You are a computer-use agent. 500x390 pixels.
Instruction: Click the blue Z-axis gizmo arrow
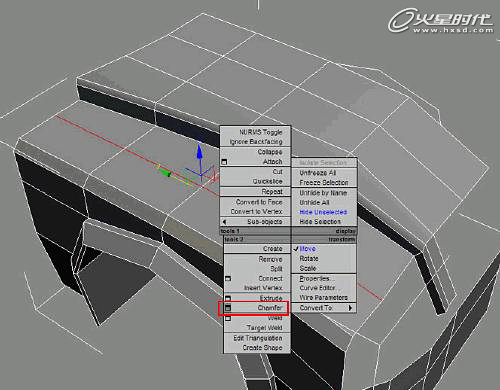point(199,152)
